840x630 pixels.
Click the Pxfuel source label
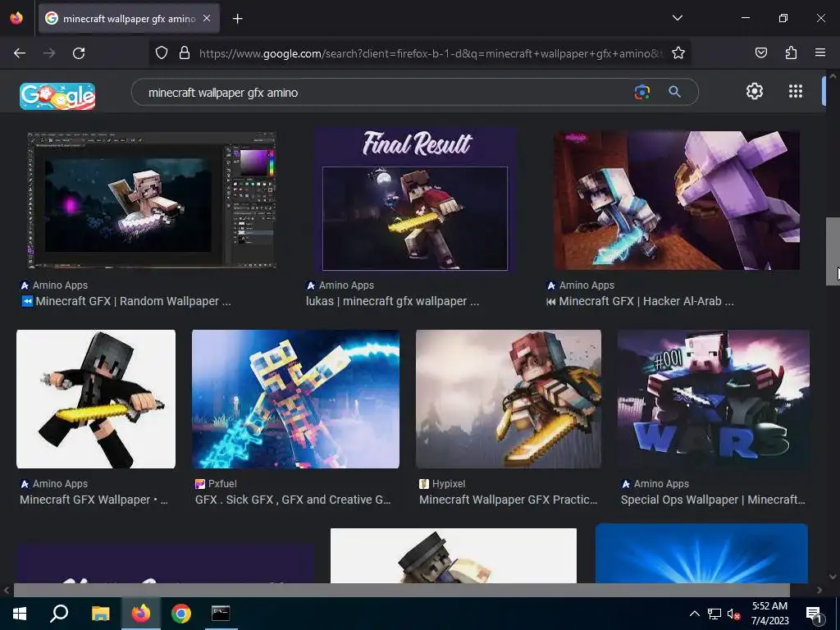(x=217, y=484)
